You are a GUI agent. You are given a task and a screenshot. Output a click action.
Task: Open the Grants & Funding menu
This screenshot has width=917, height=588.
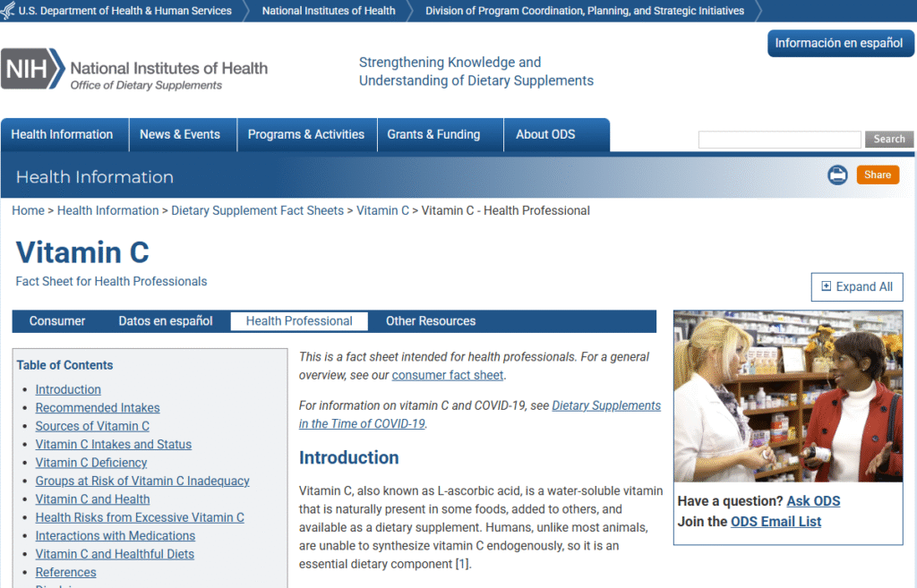pyautogui.click(x=433, y=135)
